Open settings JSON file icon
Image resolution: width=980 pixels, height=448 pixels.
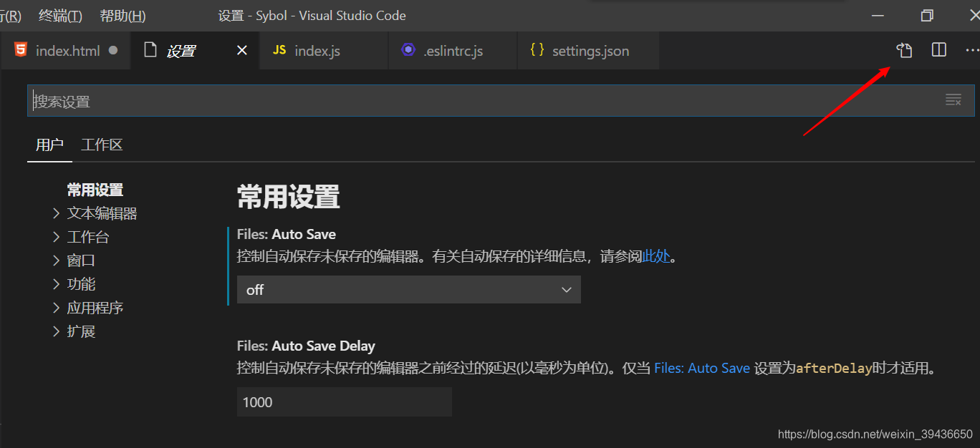tap(904, 50)
